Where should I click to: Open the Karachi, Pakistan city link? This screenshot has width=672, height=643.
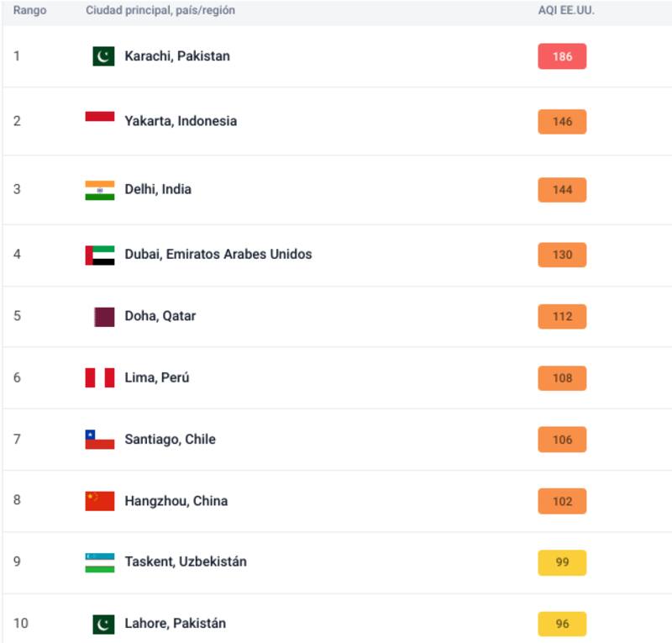coord(177,56)
